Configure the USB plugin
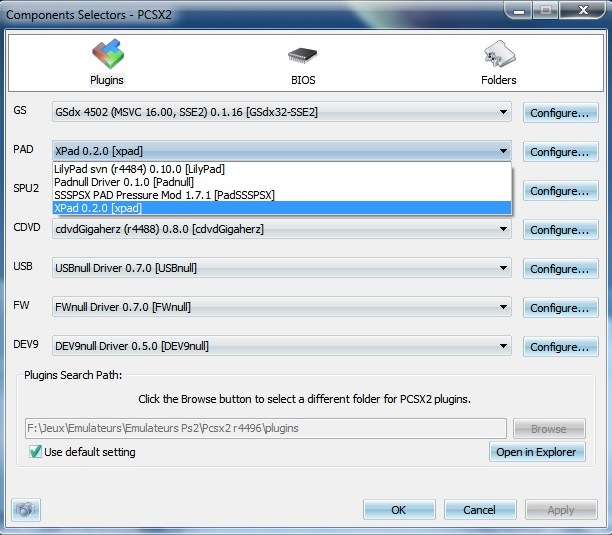Viewport: 612px width, 535px height. pyautogui.click(x=560, y=269)
